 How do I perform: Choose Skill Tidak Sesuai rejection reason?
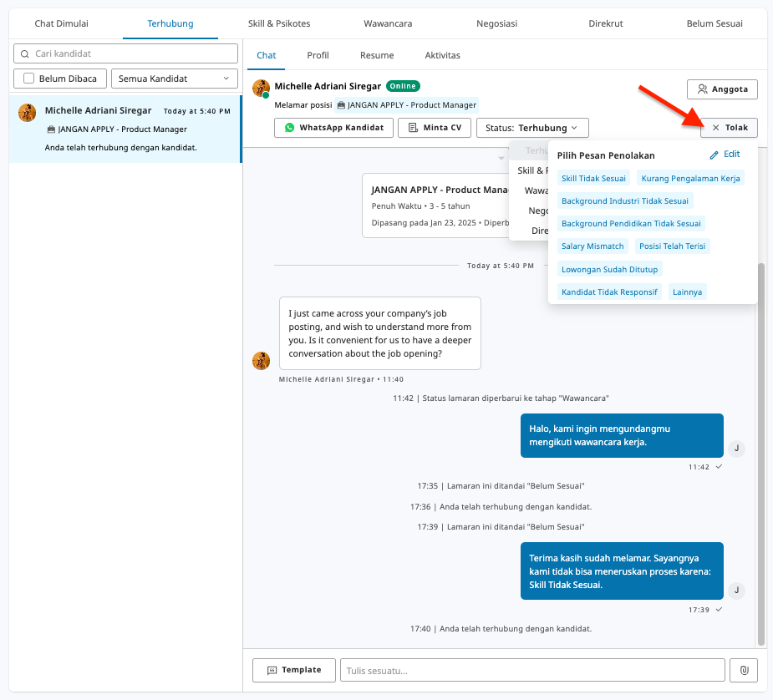[593, 178]
